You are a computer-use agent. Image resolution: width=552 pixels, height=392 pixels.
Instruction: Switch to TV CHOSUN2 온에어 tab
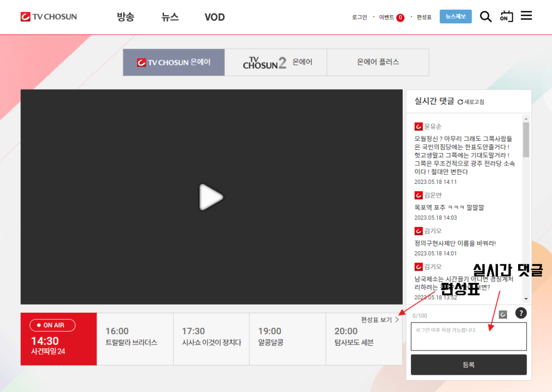276,63
